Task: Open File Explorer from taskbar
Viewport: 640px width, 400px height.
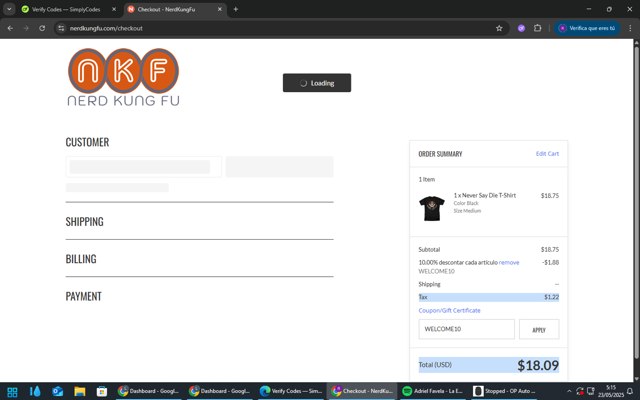Action: [x=80, y=391]
